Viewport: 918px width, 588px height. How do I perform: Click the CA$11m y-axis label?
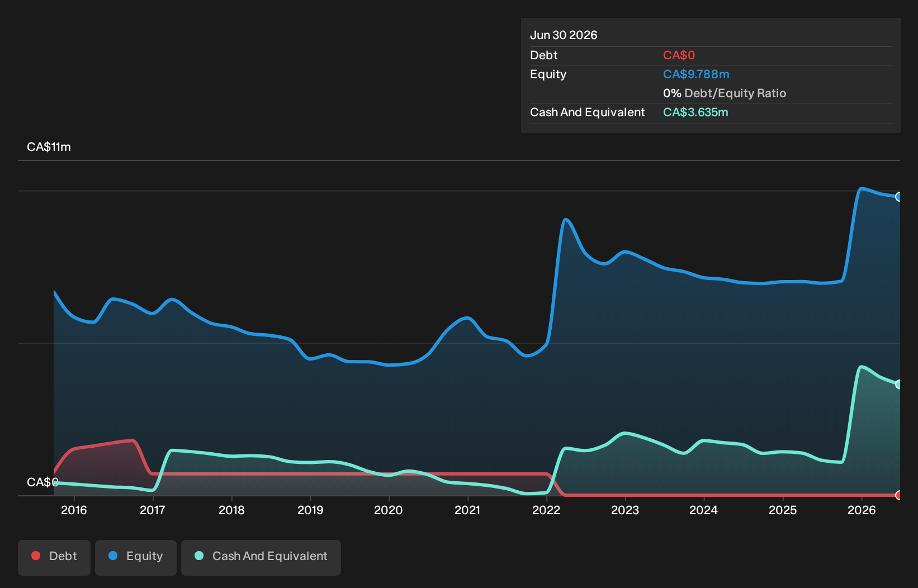[x=49, y=147]
